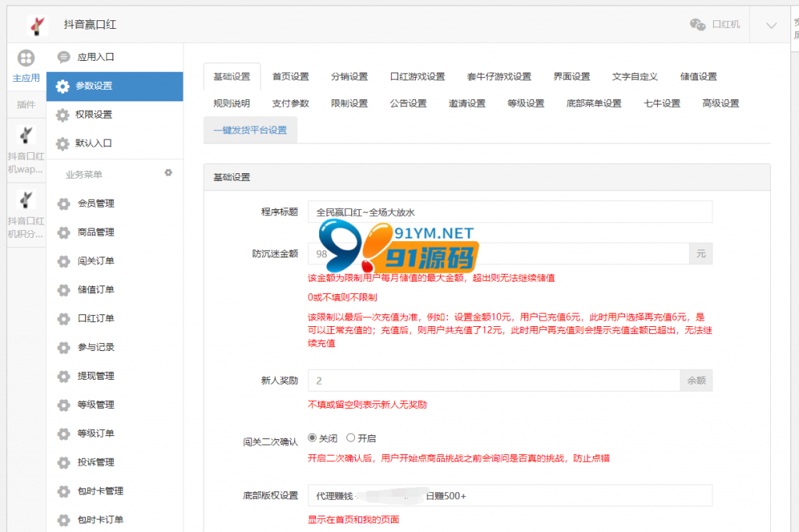This screenshot has height=532, width=799.
Task: Open the 抖音口红机积分 plugin icon
Action: tap(26, 200)
